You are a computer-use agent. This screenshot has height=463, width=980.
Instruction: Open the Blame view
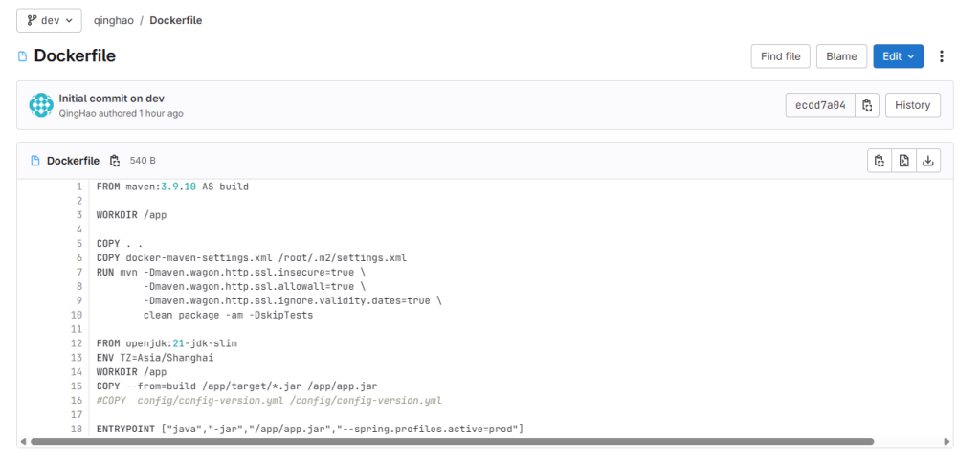pyautogui.click(x=841, y=56)
